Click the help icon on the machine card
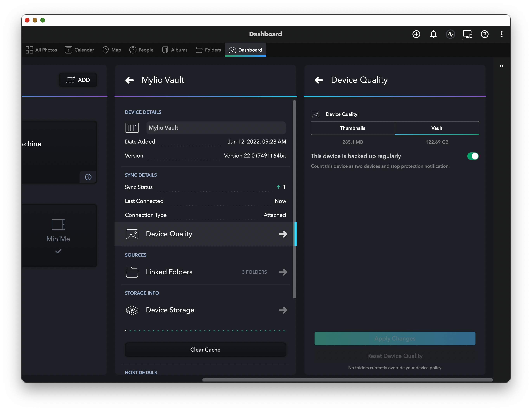This screenshot has width=532, height=411. pos(88,177)
